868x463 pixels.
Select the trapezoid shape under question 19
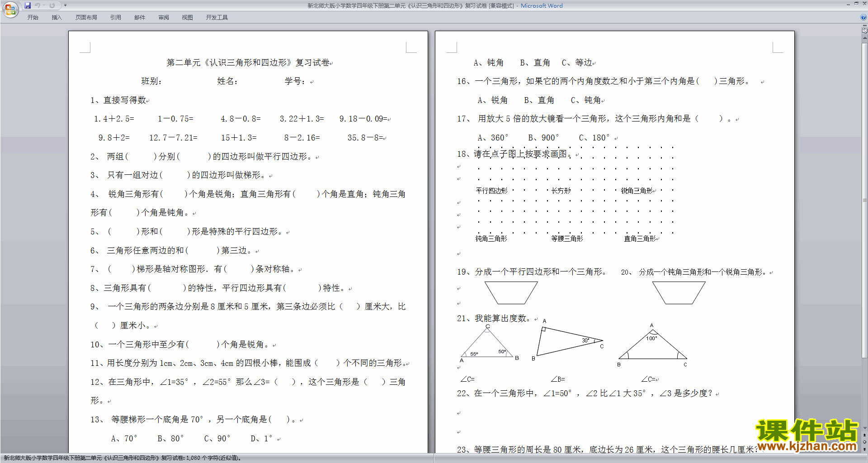(x=511, y=293)
